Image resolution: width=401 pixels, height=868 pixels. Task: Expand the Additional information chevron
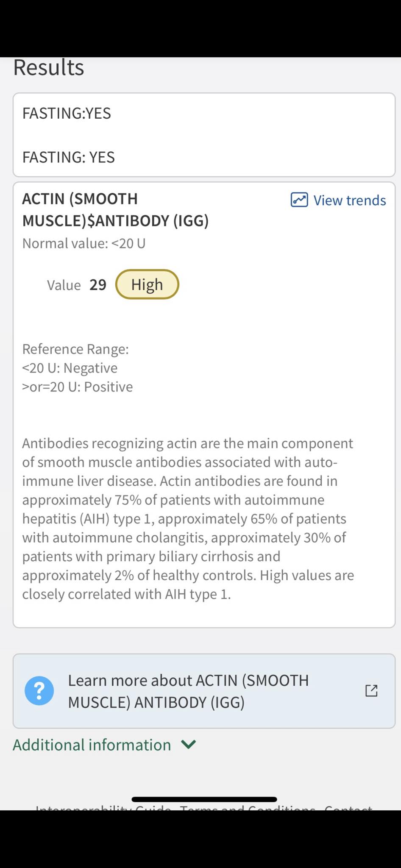(x=188, y=744)
